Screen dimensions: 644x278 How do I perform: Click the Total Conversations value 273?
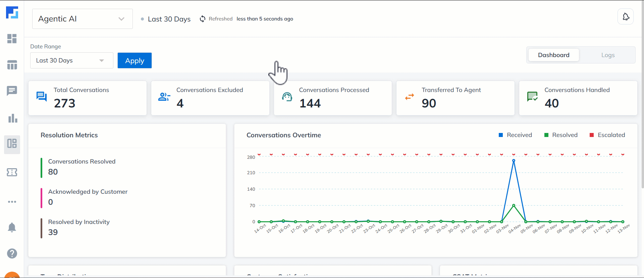64,103
